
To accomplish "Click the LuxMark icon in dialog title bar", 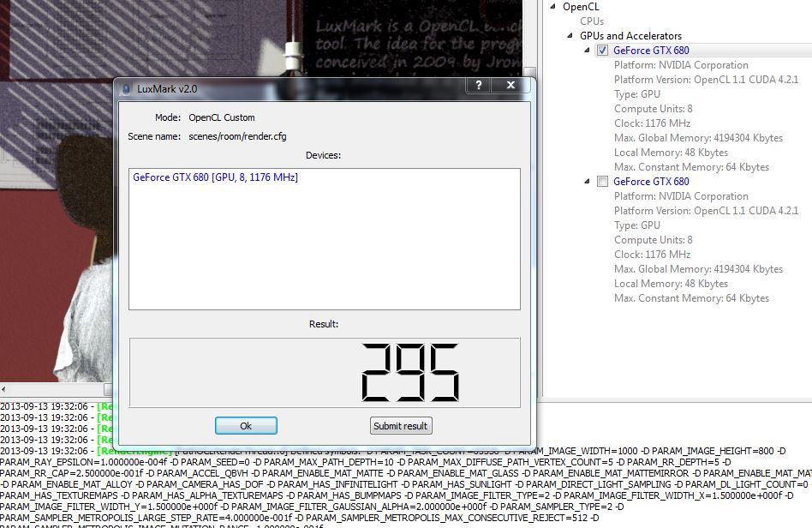I will 126,89.
